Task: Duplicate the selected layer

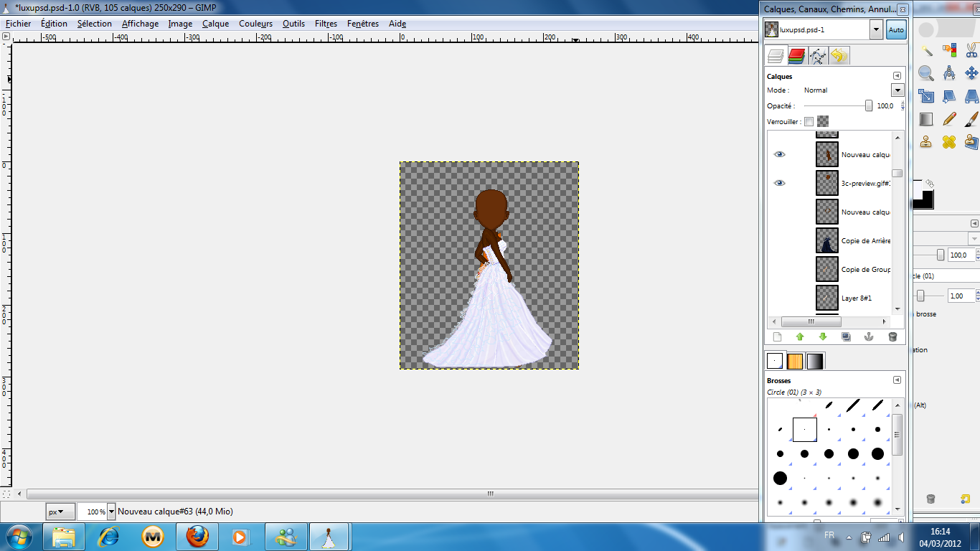Action: 846,336
